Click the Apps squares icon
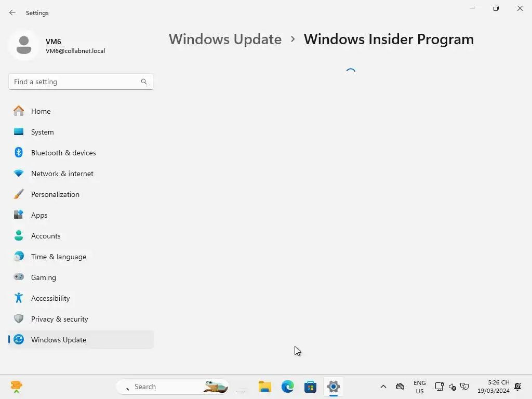 (x=19, y=215)
